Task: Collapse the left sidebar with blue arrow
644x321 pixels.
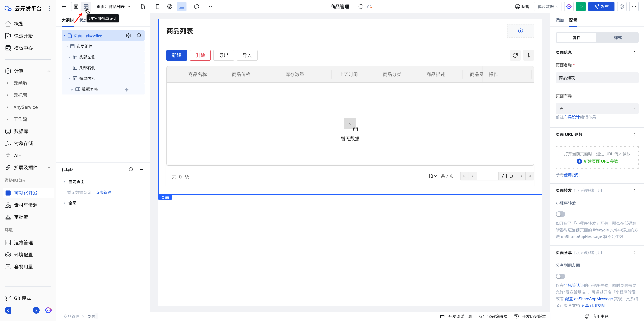Action: [8, 310]
